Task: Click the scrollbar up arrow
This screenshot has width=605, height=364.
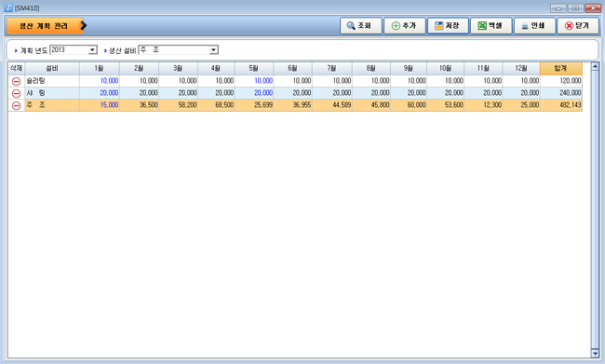Action: coord(595,66)
